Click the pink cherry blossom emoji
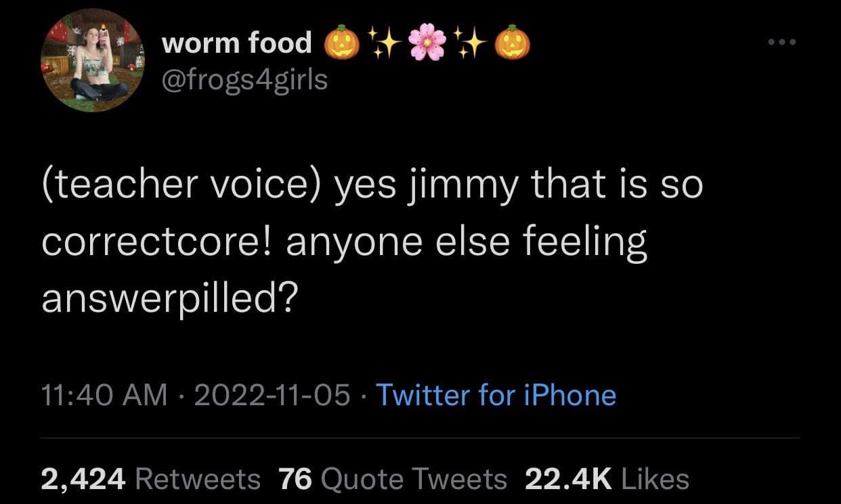 (x=427, y=44)
